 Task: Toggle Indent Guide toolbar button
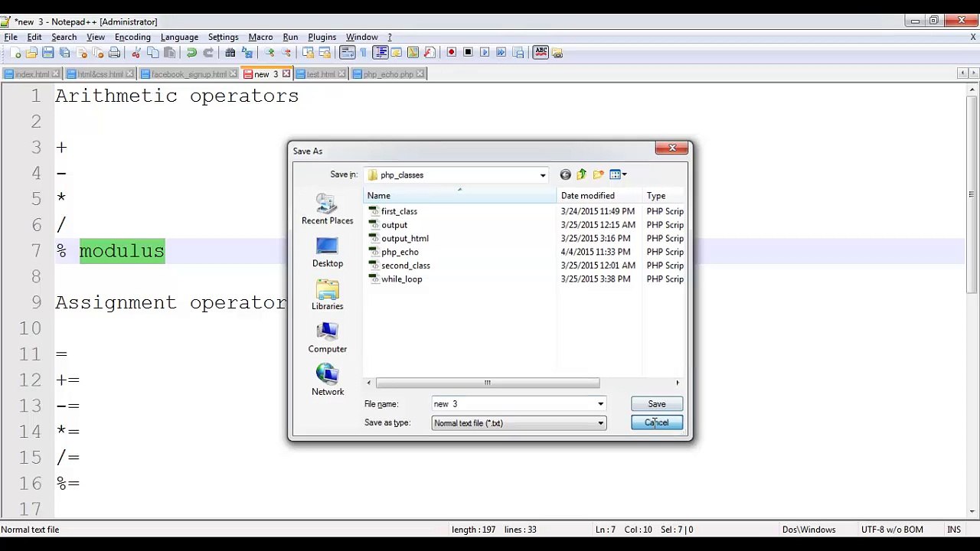380,53
